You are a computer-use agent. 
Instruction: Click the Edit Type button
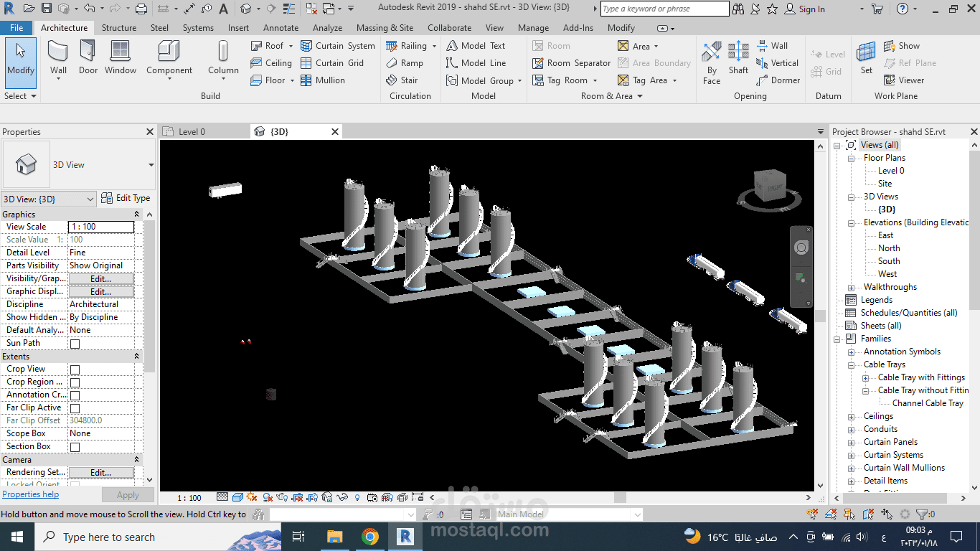click(x=126, y=198)
